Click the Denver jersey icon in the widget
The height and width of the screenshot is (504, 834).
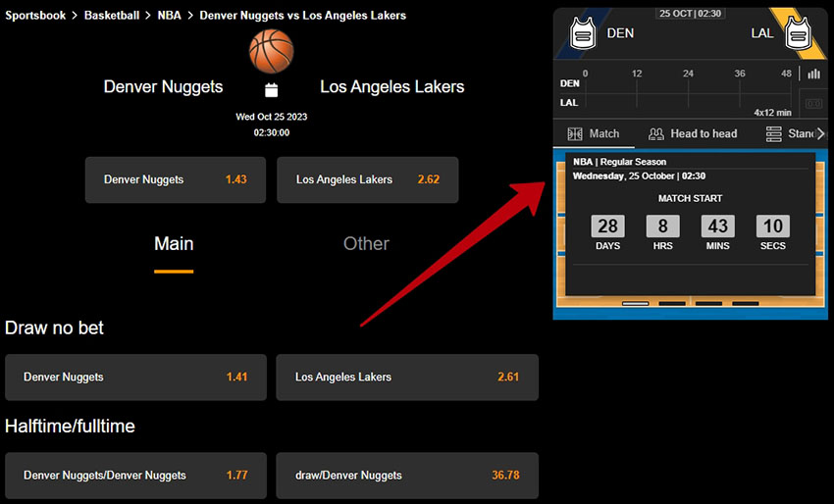pos(583,34)
